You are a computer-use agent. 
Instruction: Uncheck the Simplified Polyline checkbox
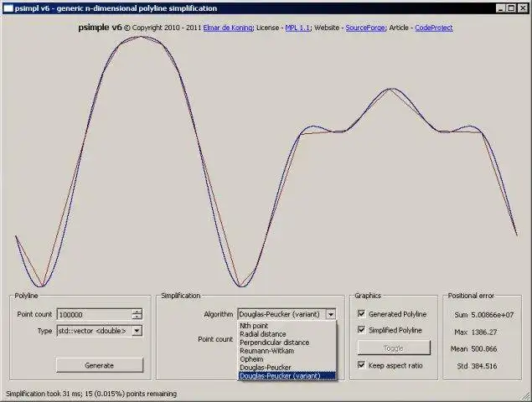(x=362, y=330)
